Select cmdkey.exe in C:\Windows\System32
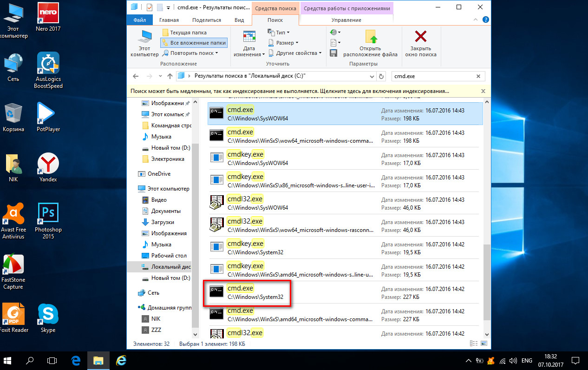Image resolution: width=588 pixels, height=370 pixels. (345, 248)
